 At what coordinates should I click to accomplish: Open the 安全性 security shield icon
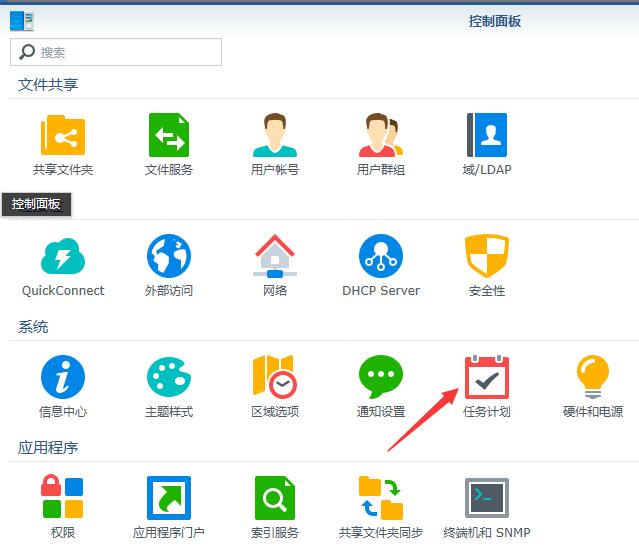(487, 256)
